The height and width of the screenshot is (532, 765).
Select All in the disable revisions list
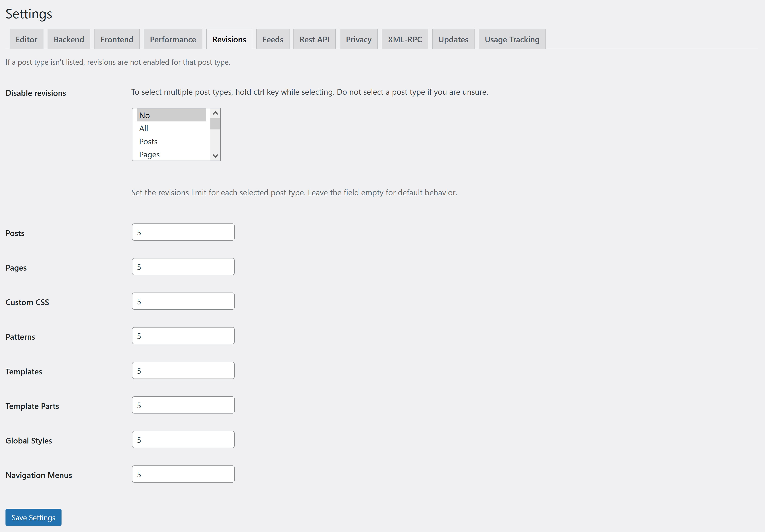coord(144,128)
